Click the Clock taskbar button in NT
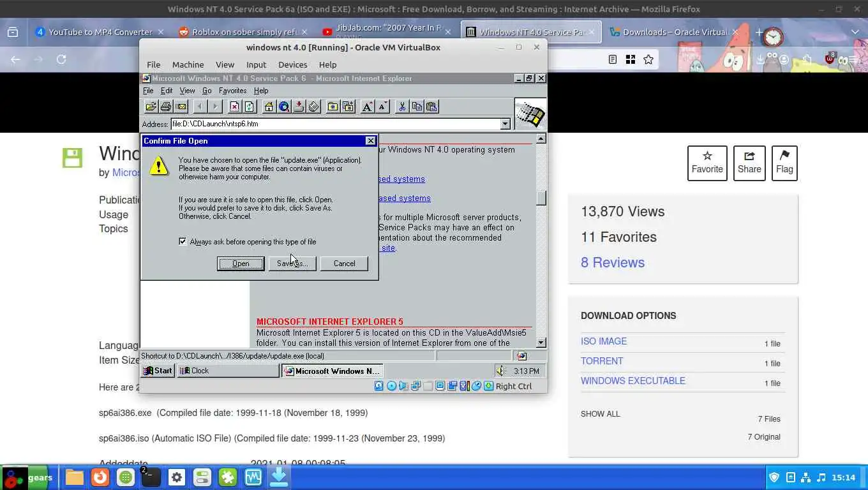 (x=228, y=371)
